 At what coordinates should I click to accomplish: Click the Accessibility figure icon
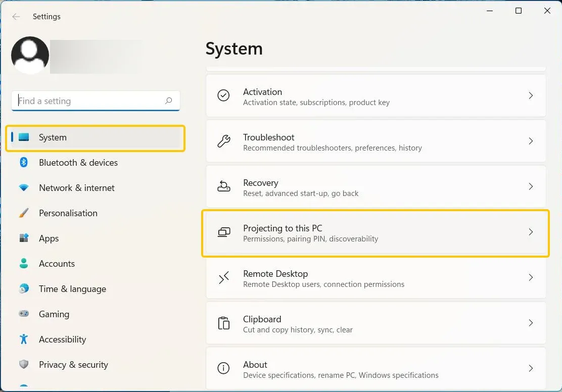coord(24,339)
